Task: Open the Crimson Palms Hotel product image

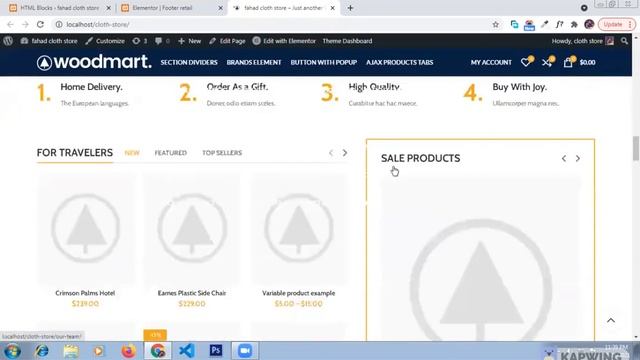Action: pos(85,229)
